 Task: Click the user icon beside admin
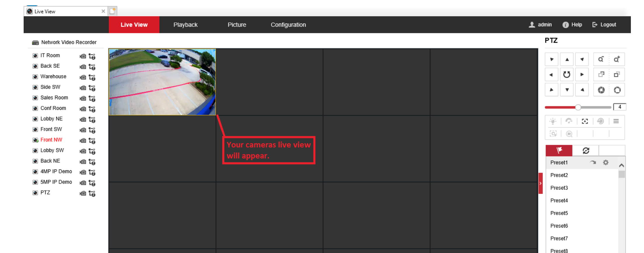coord(532,25)
